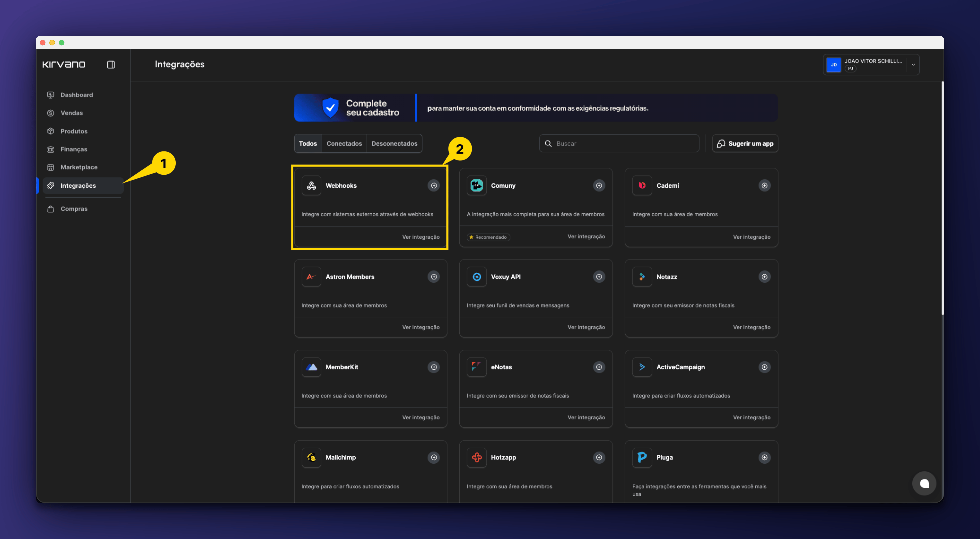Add Astron Members via plus icon
Screen dimensions: 980x539
point(434,277)
